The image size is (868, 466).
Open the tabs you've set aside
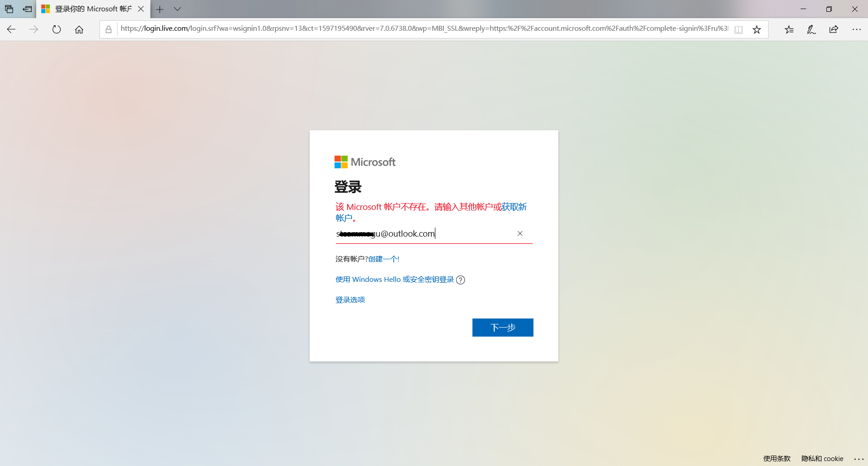tap(9, 9)
